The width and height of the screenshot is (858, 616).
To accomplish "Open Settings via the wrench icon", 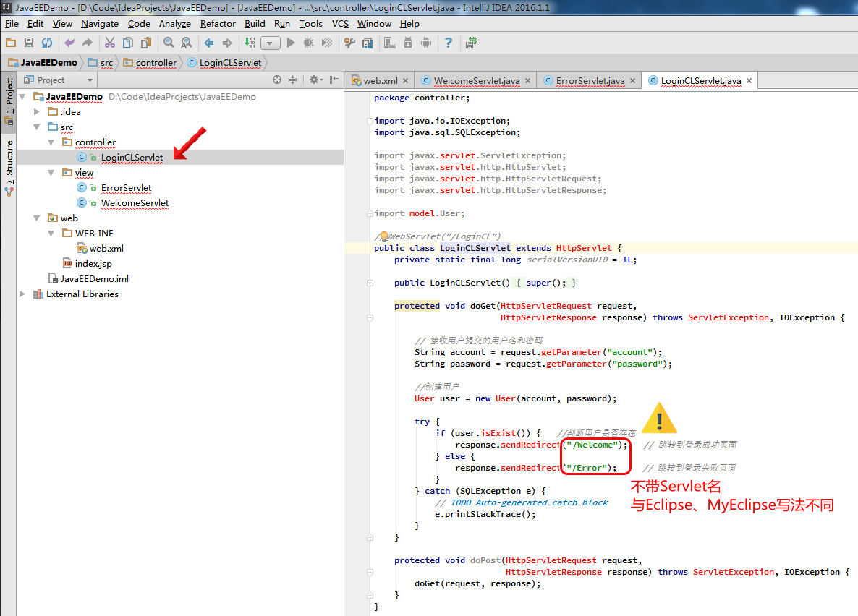I will 349,43.
